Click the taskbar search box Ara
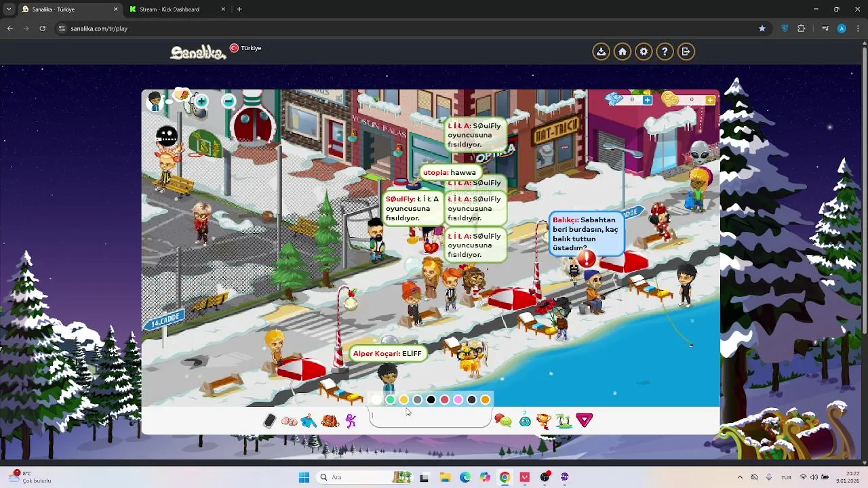The height and width of the screenshot is (488, 868). click(x=363, y=477)
